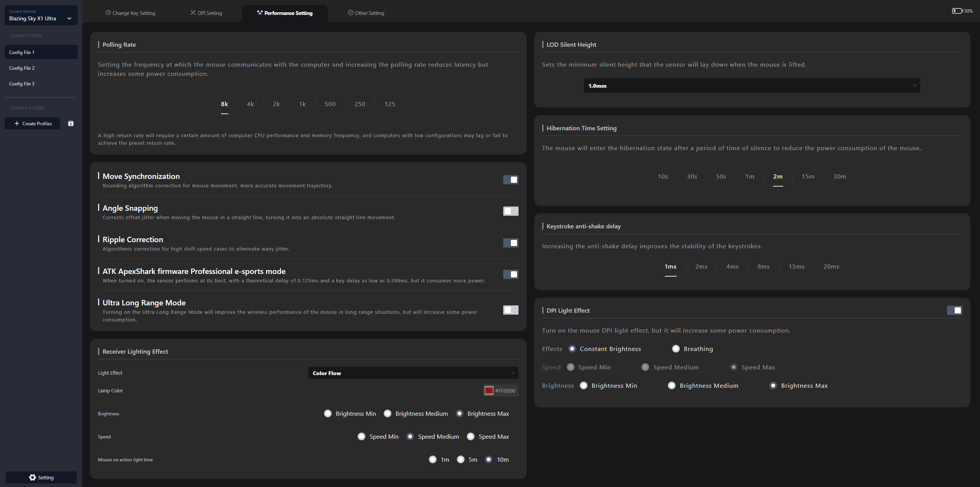Viewport: 980px width, 487px height.
Task: Click the import profile icon beside Create Profiles
Action: point(71,123)
